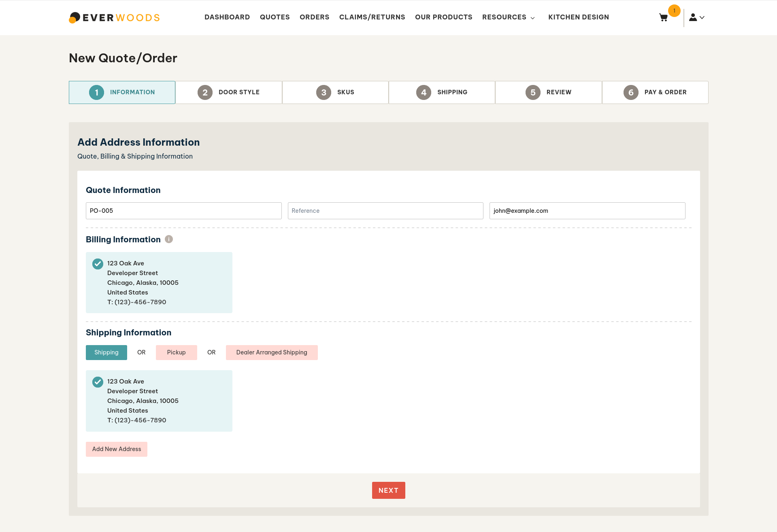Select the billing address checkmark

[98, 264]
